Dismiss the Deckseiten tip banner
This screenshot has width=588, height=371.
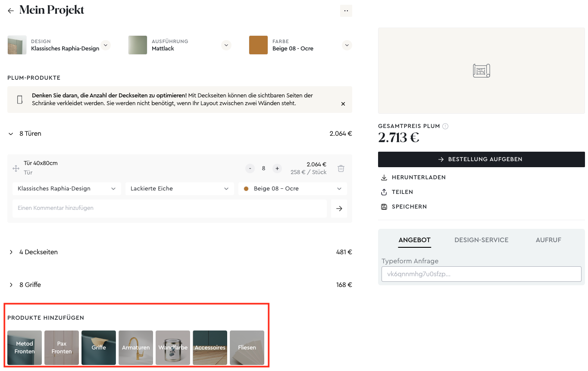tap(343, 104)
